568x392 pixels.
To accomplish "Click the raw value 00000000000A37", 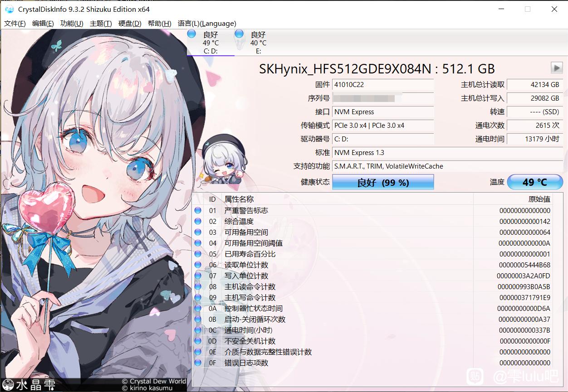I will 524,319.
